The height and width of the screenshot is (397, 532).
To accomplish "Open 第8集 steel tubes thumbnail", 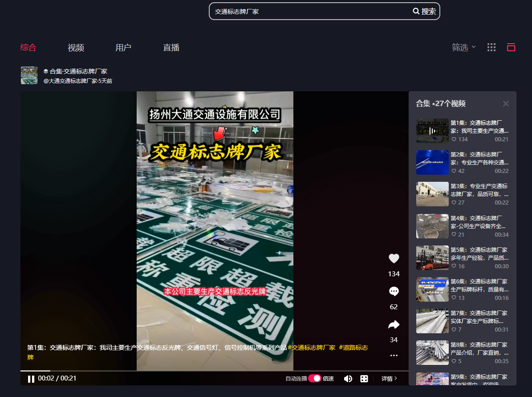I will [432, 352].
